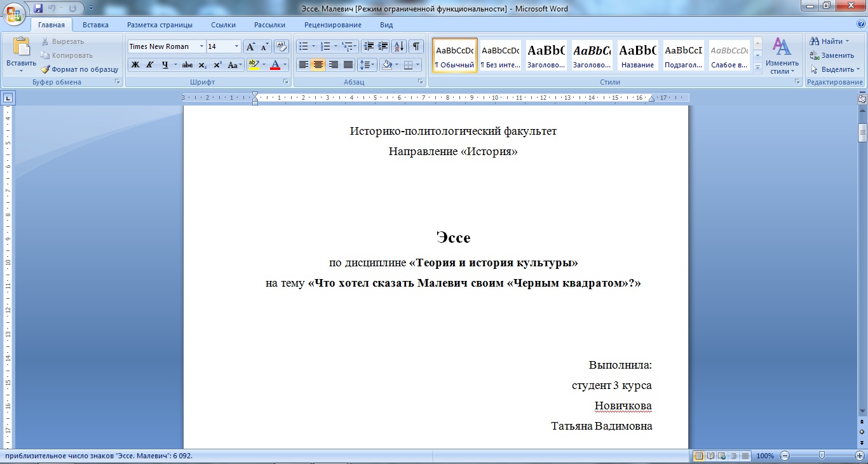Click Найти (Find) button
Viewport: 868px width, 464px height.
tap(830, 41)
